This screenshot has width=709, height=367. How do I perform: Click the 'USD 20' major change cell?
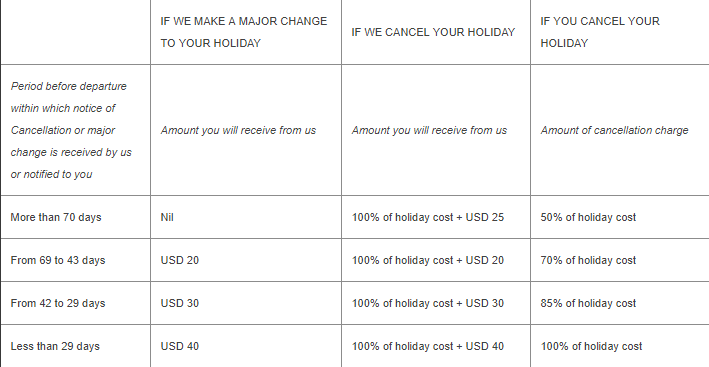[x=180, y=260]
